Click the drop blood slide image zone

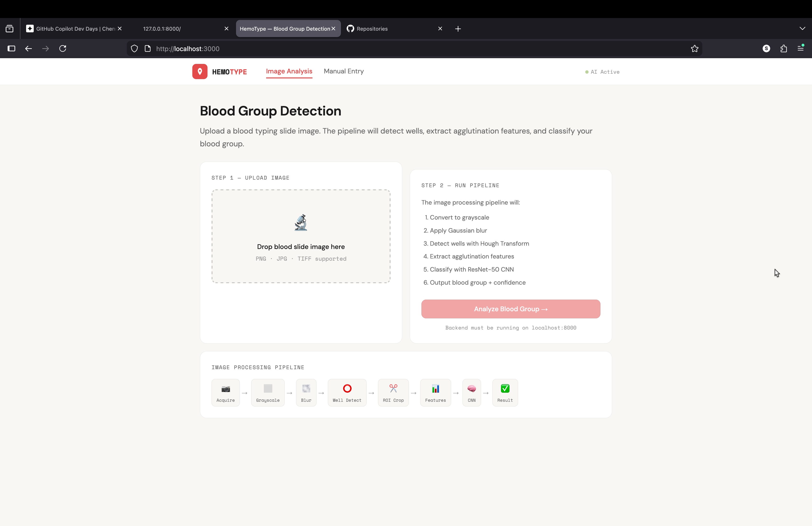click(301, 246)
